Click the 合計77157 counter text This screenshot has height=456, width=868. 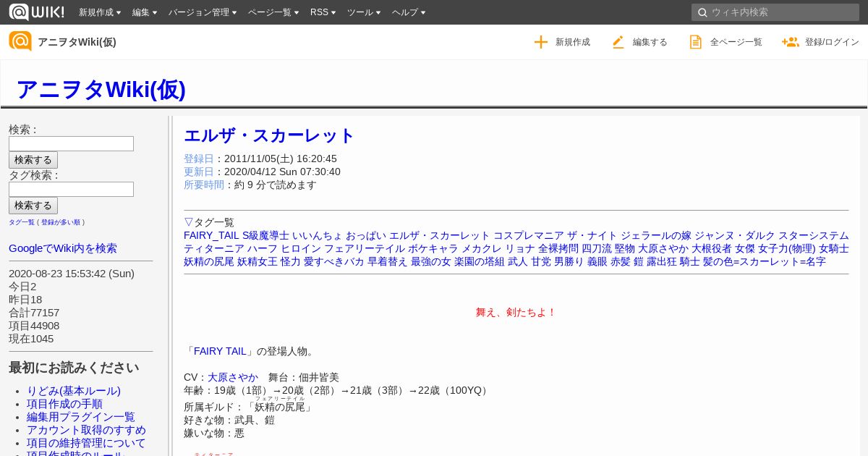pos(34,313)
